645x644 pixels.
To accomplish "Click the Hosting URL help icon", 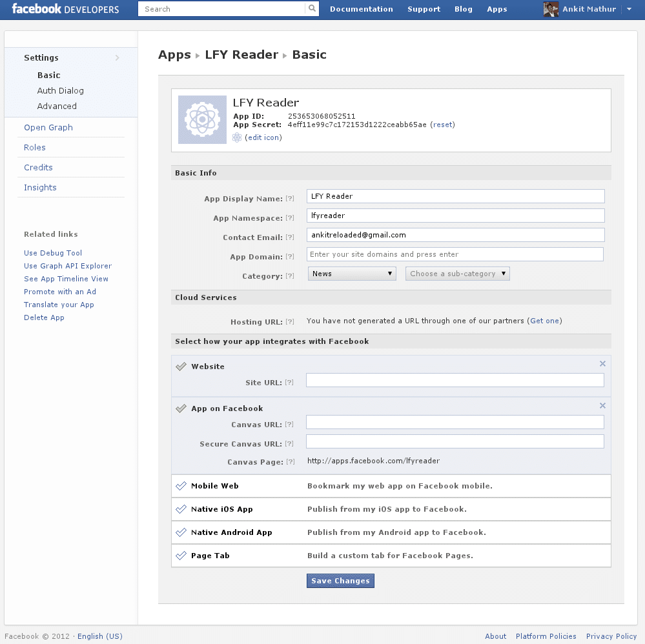I will coord(290,321).
